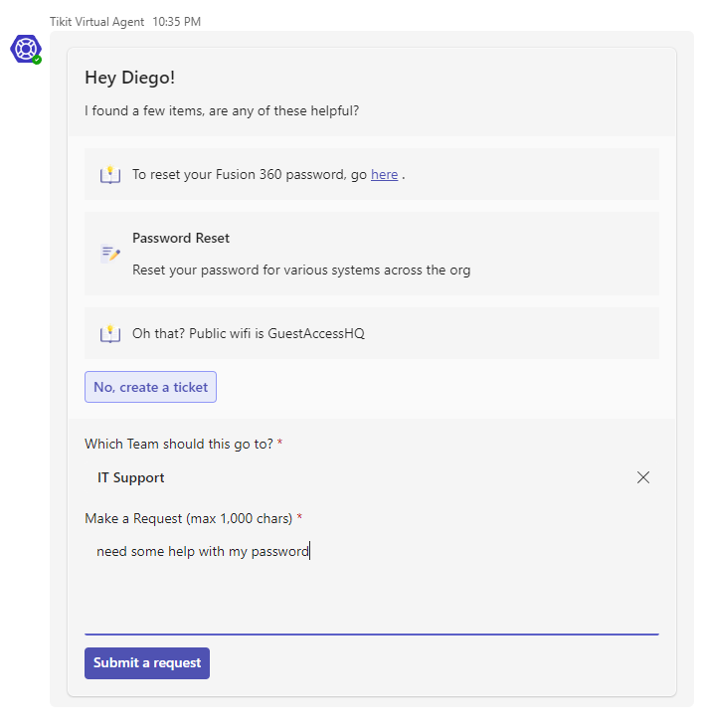The image size is (705, 728).
Task: Open the Password Reset template title
Action: point(181,238)
